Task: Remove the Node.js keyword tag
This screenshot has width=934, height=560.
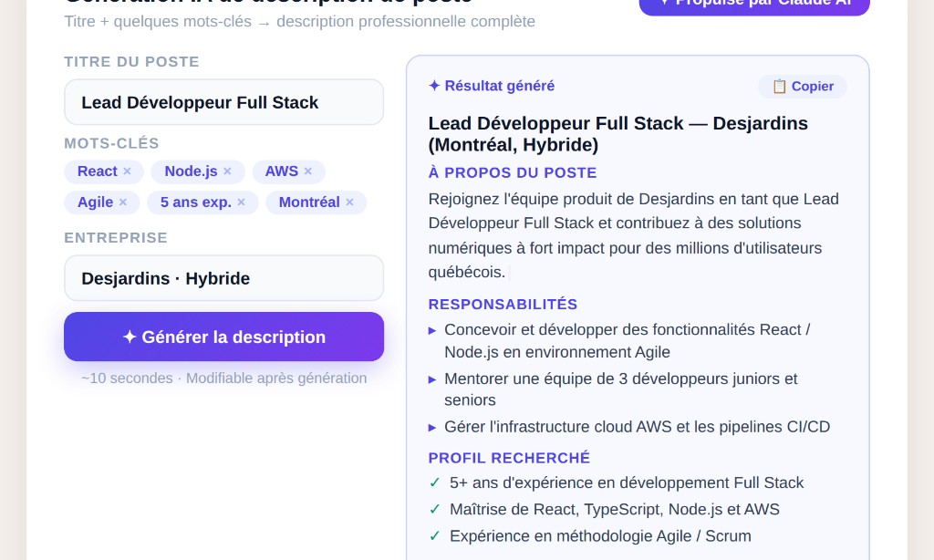Action: pyautogui.click(x=227, y=171)
